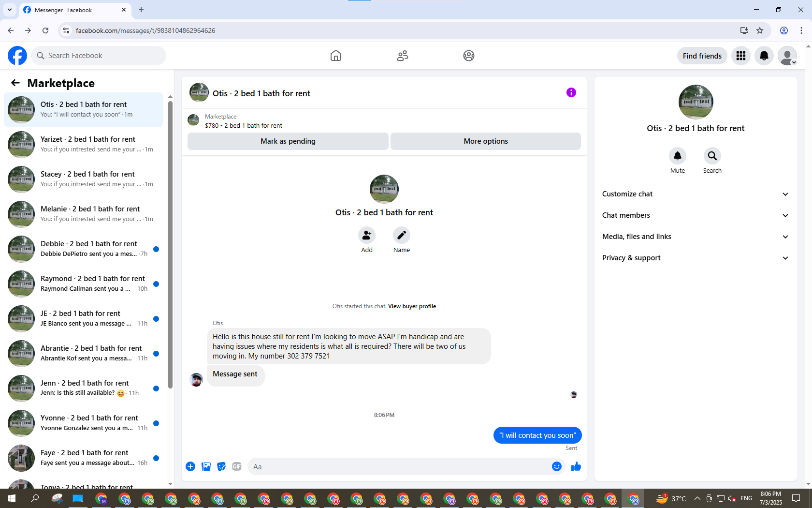This screenshot has height=508, width=812.
Task: Expand Chat members section
Action: click(696, 215)
